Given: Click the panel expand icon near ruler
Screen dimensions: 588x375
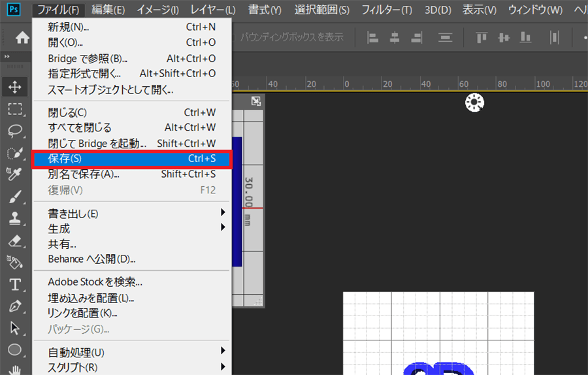Looking at the screenshot, I should click(x=256, y=101).
